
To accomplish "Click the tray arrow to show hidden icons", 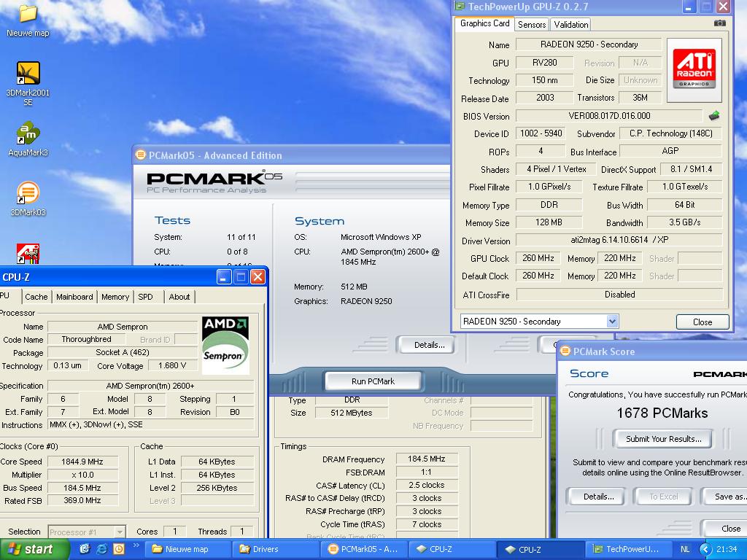I will pos(705,549).
